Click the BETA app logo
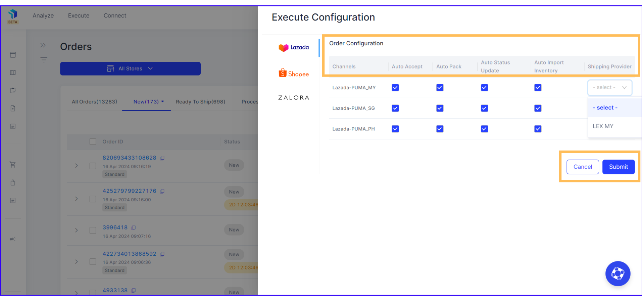 pos(13,16)
